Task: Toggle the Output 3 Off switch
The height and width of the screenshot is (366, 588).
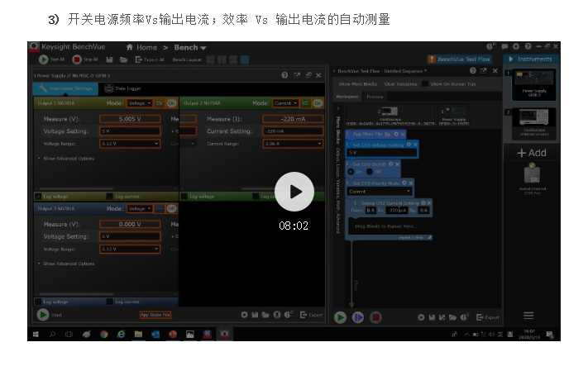Action: (x=172, y=209)
